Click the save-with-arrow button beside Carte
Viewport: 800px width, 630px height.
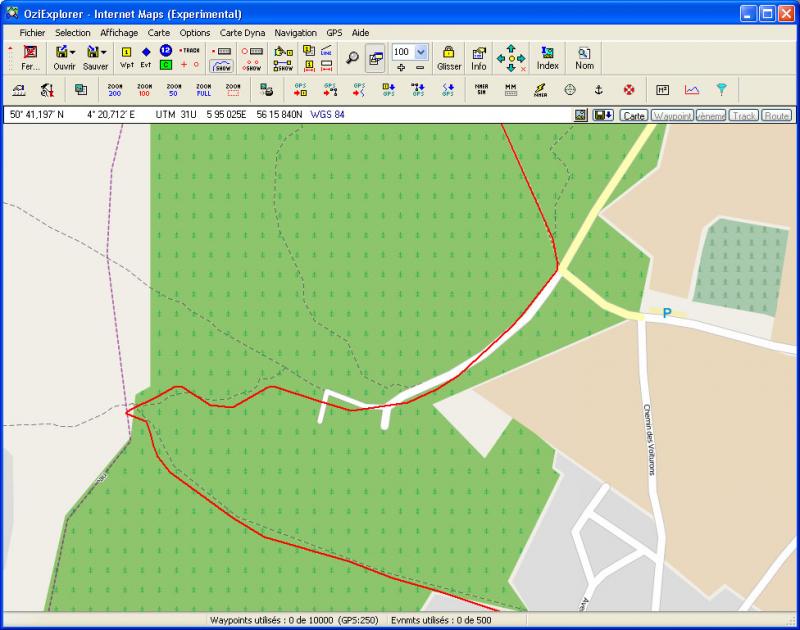pyautogui.click(x=603, y=115)
